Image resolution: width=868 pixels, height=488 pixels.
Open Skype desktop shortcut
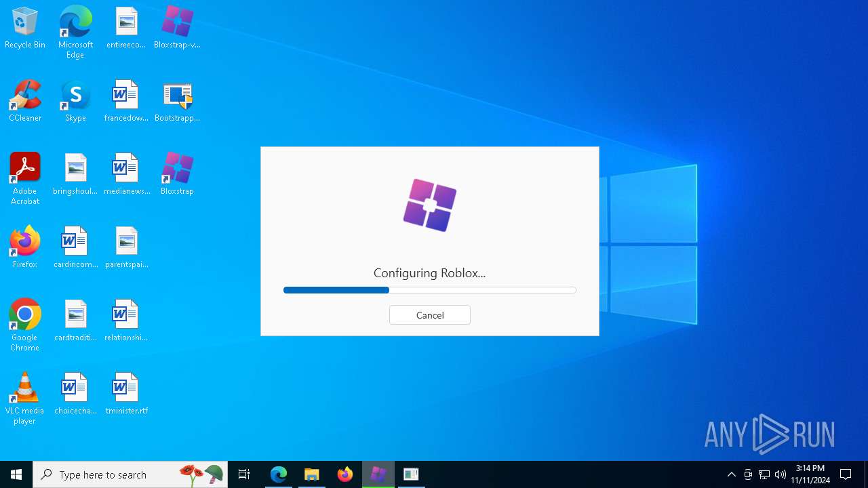75,101
